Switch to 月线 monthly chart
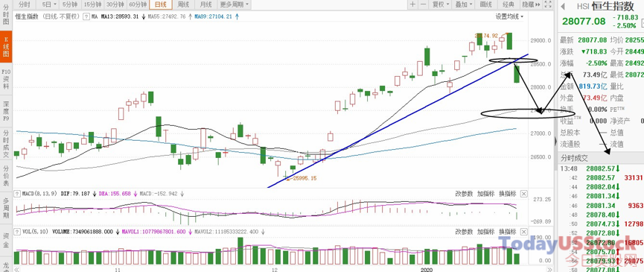This screenshot has width=644, height=272. click(205, 4)
